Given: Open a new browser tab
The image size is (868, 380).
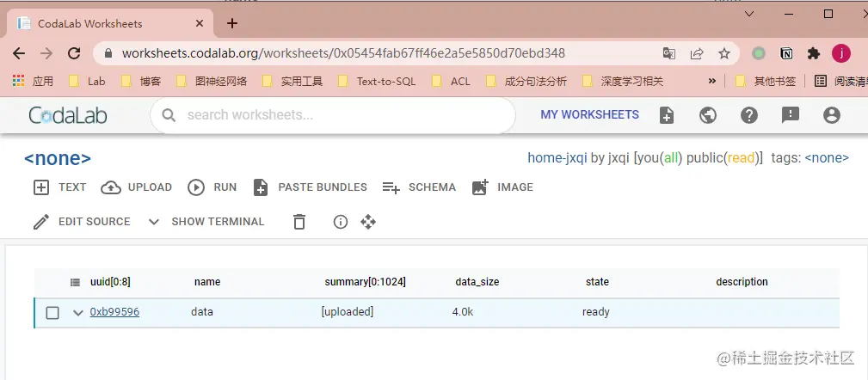Looking at the screenshot, I should 232,23.
